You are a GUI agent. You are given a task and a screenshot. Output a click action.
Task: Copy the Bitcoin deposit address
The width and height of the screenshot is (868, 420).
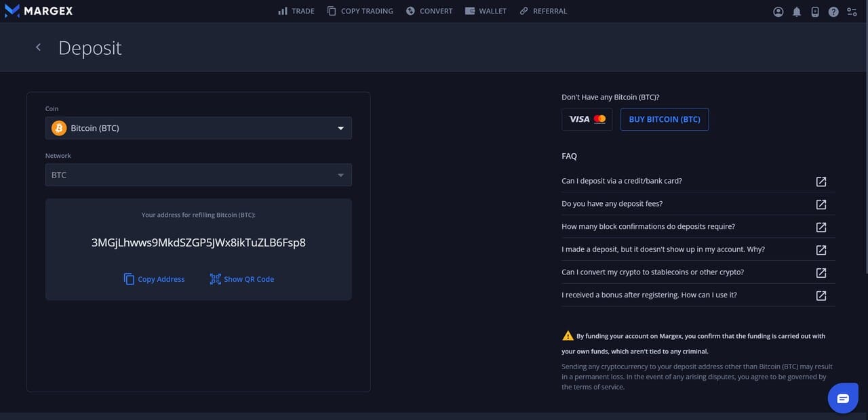(x=154, y=278)
